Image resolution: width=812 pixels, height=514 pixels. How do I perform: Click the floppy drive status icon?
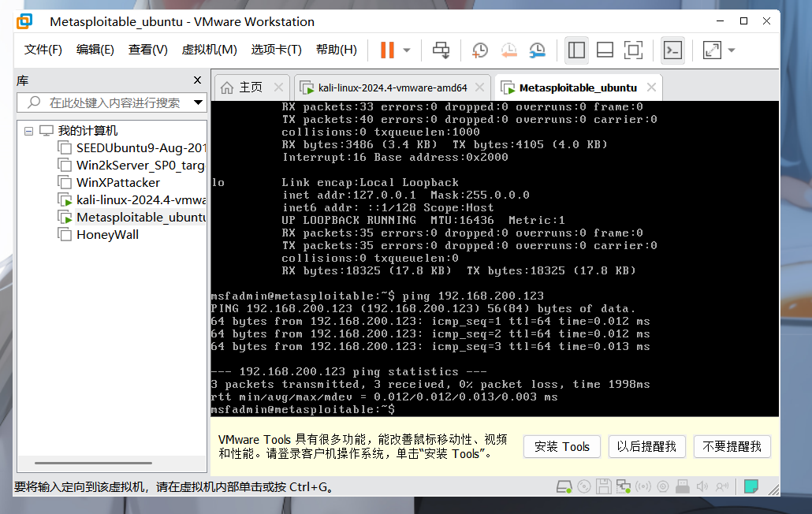pyautogui.click(x=603, y=486)
